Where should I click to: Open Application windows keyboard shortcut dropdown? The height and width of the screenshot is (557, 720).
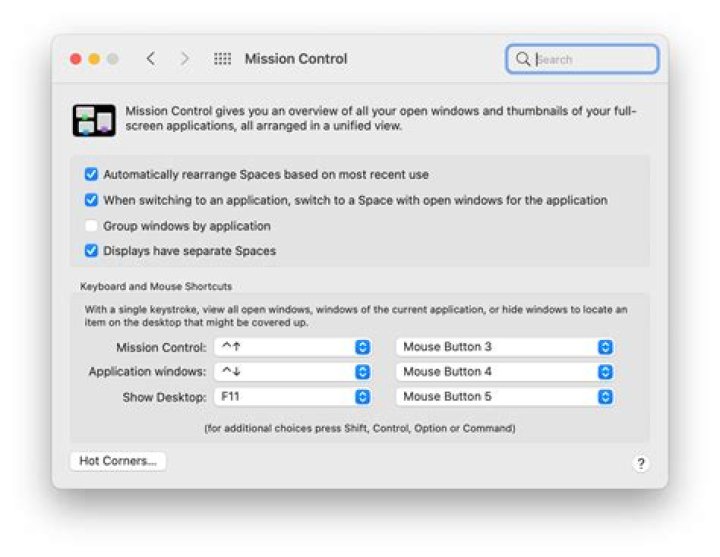pos(292,372)
